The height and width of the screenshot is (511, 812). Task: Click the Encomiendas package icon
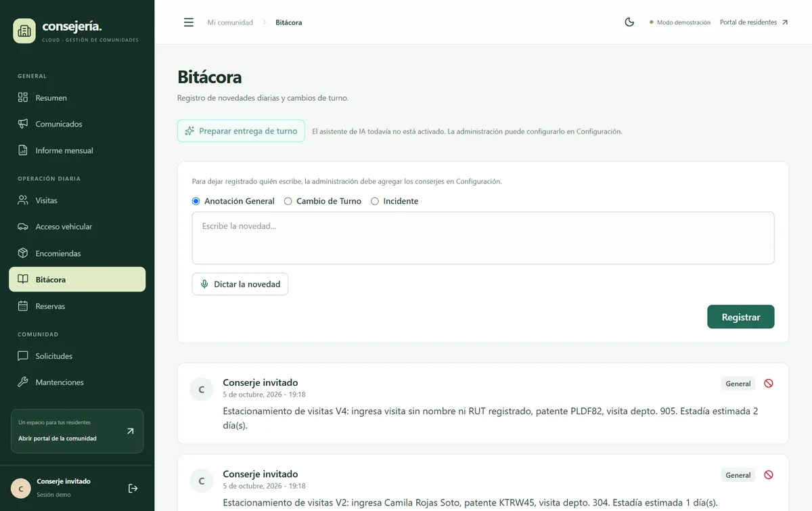[23, 253]
